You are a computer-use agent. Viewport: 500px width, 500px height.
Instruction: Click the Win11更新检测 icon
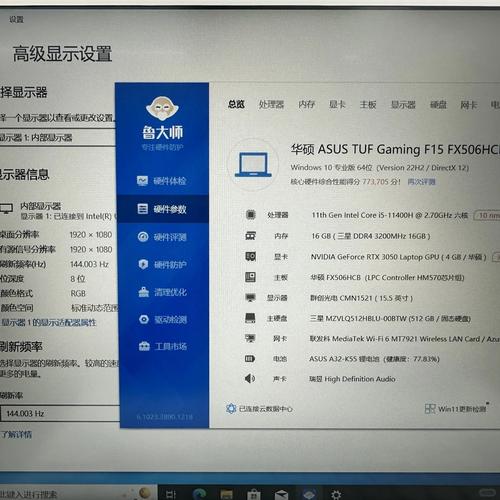(430, 409)
